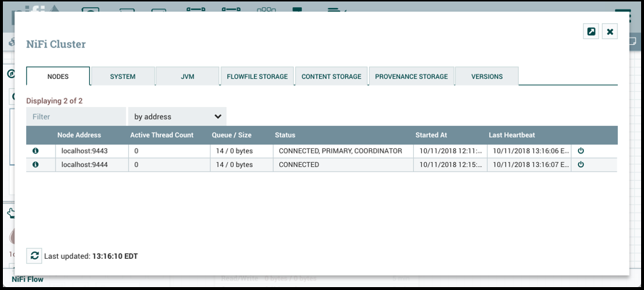This screenshot has height=290, width=644.
Task: Select the localhost:9444 address cell
Action: tap(92, 165)
